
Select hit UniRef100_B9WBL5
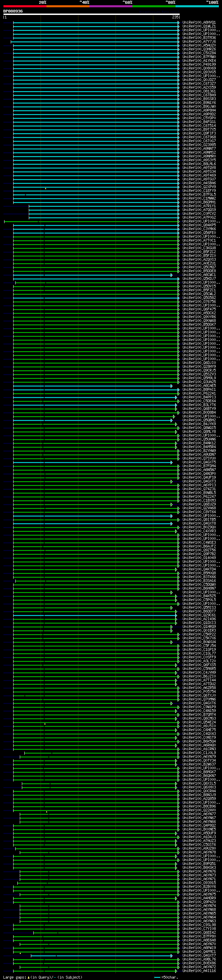199,493
